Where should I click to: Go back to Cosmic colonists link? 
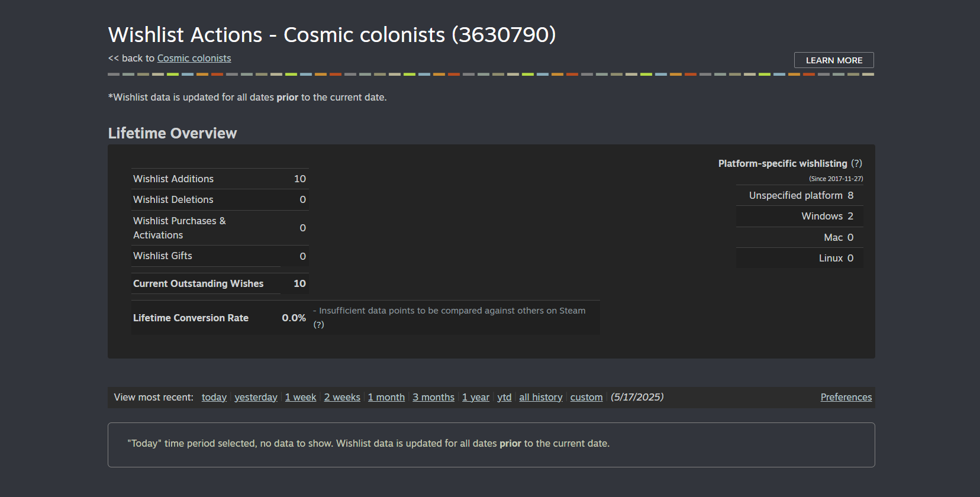tap(194, 58)
